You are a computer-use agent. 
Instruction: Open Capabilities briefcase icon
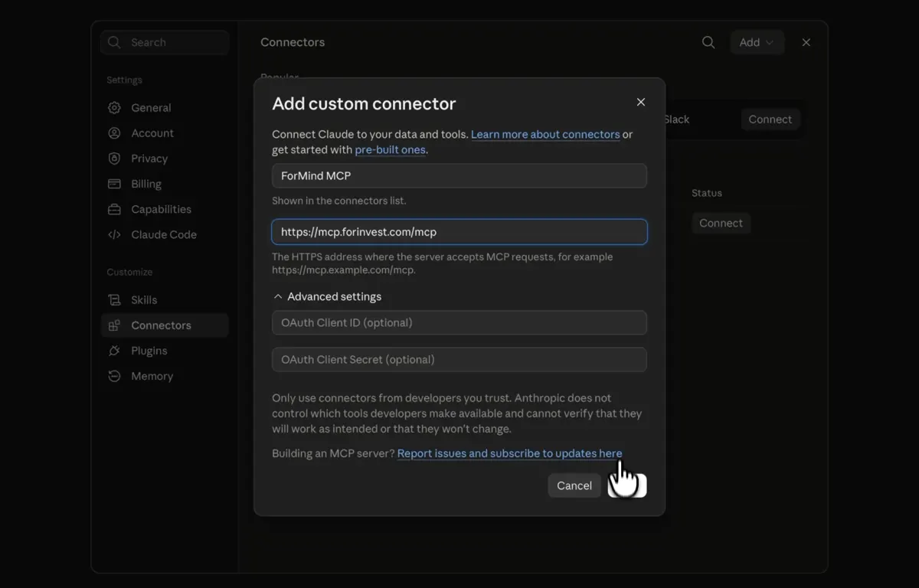114,209
